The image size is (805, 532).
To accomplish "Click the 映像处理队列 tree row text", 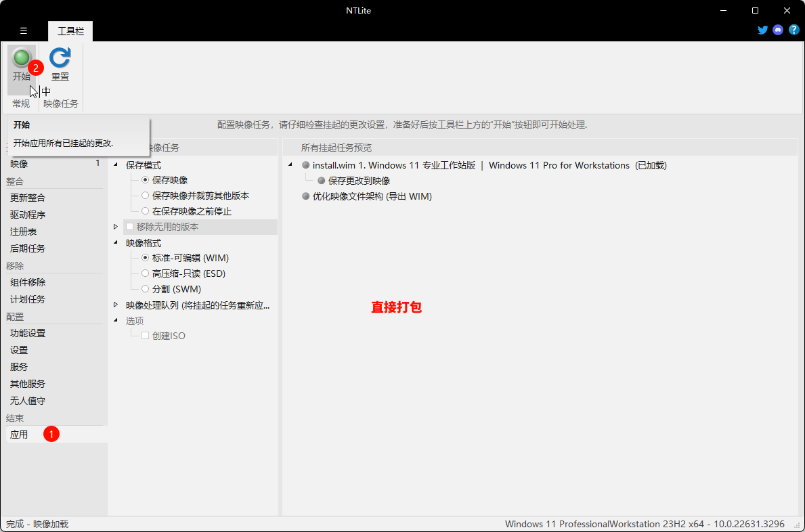I will point(198,305).
